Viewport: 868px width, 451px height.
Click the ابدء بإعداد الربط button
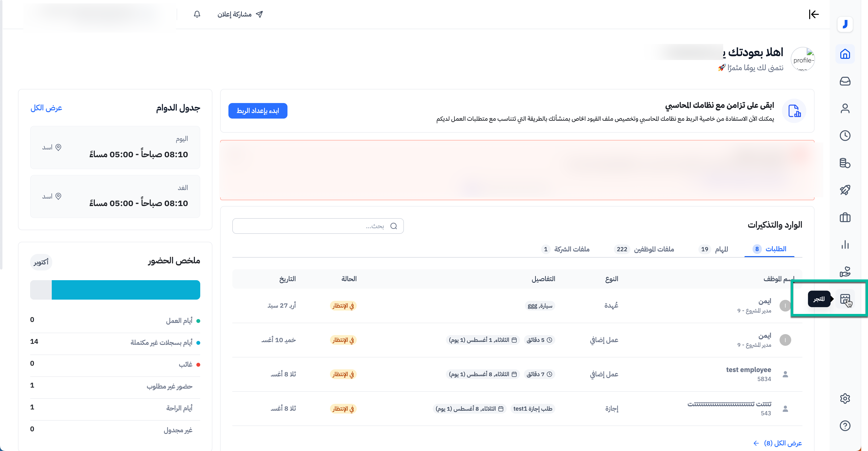point(258,111)
